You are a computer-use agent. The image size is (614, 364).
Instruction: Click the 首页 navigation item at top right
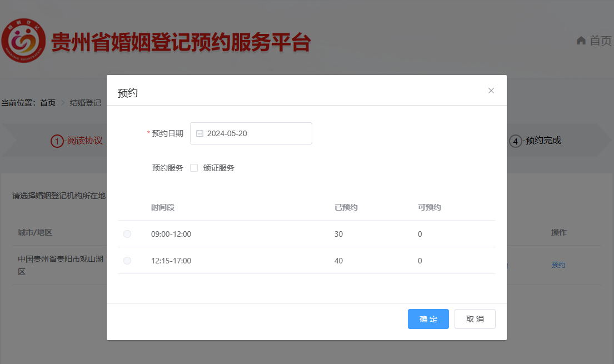click(594, 41)
